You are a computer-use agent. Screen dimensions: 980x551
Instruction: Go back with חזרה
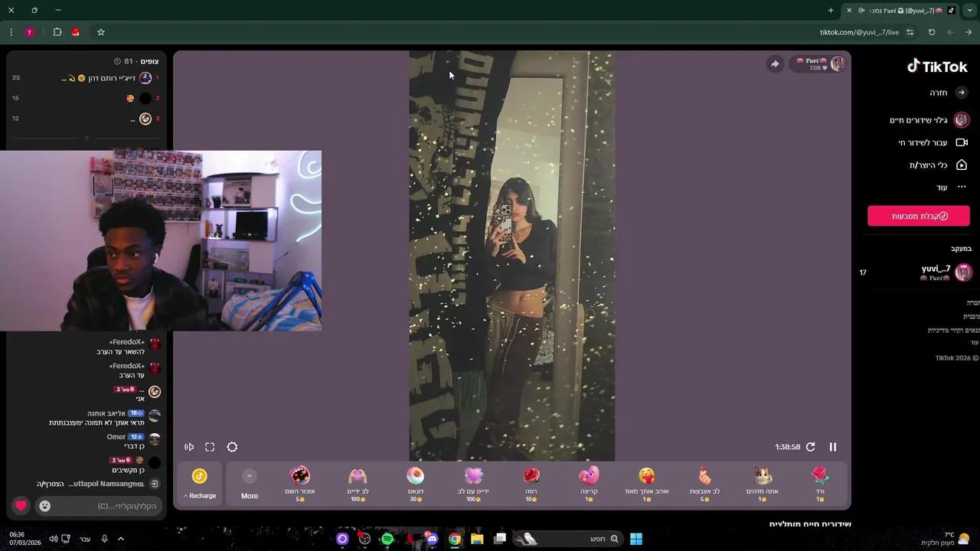coord(948,93)
